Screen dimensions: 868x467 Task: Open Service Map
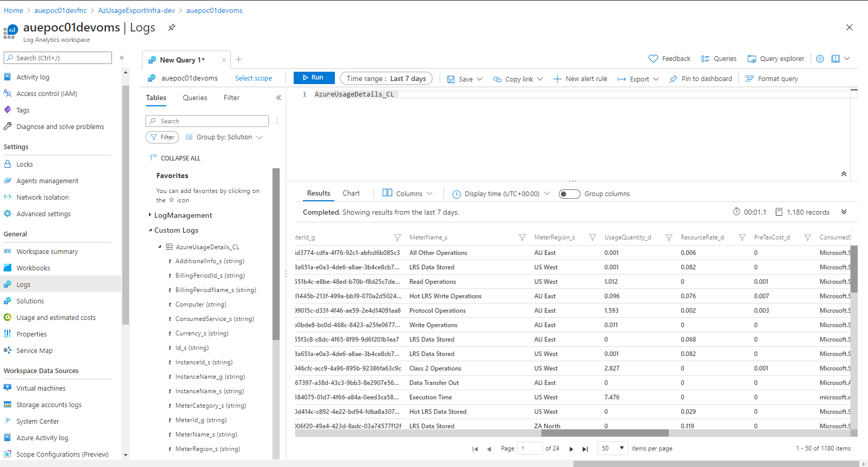coord(34,350)
